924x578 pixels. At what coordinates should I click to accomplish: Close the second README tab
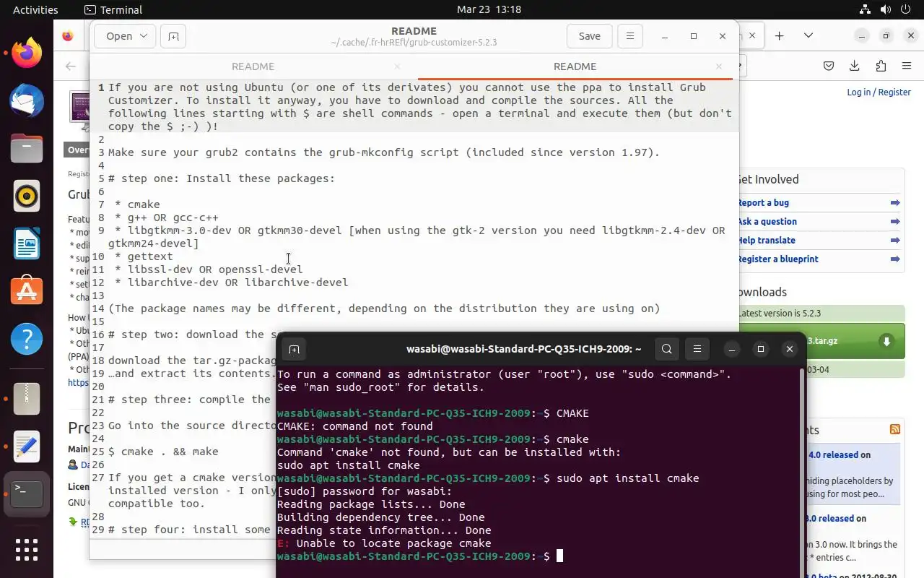click(x=718, y=66)
